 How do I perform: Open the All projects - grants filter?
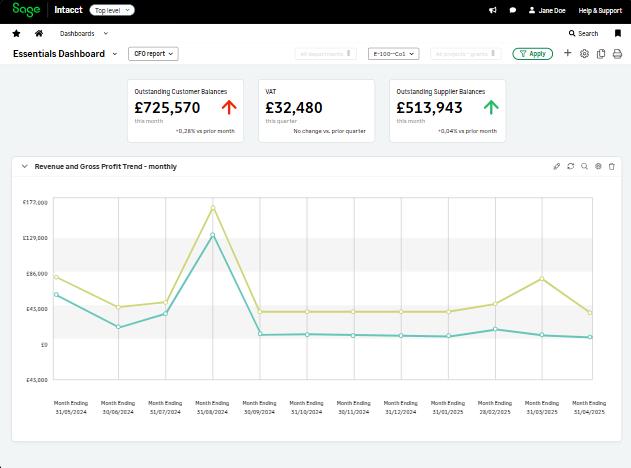point(466,54)
